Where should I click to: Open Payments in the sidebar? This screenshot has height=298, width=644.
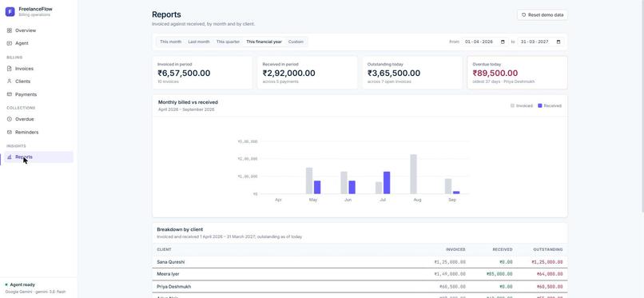pos(38,94)
